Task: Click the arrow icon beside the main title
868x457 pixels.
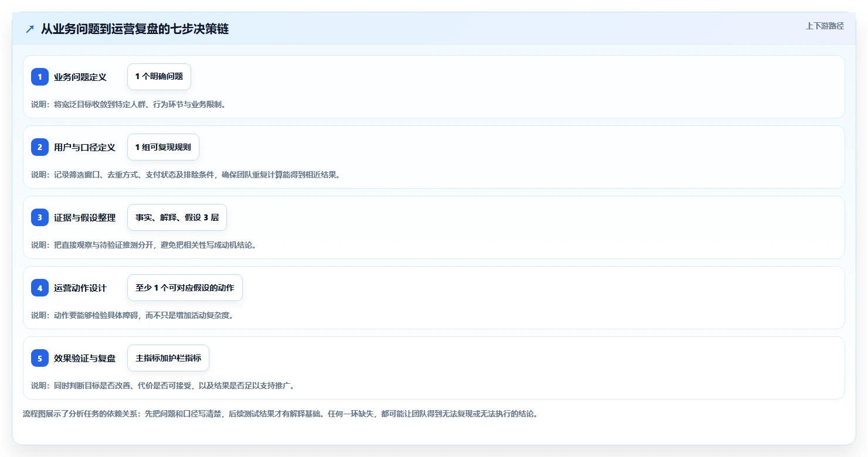Action: coord(30,29)
